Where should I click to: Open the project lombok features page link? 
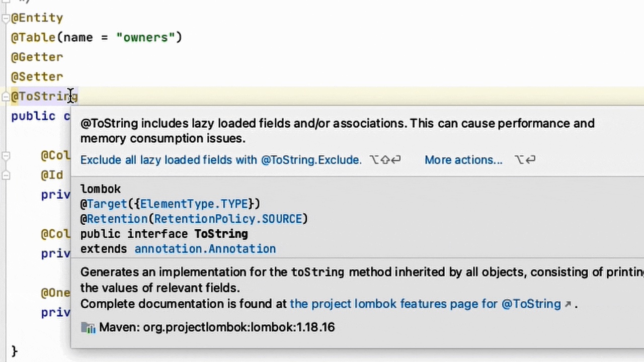425,304
